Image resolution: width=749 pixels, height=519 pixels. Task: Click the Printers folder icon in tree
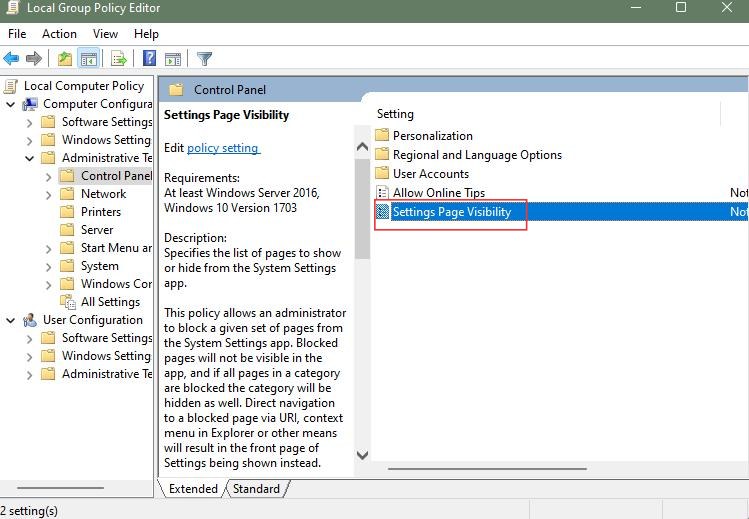[x=67, y=212]
